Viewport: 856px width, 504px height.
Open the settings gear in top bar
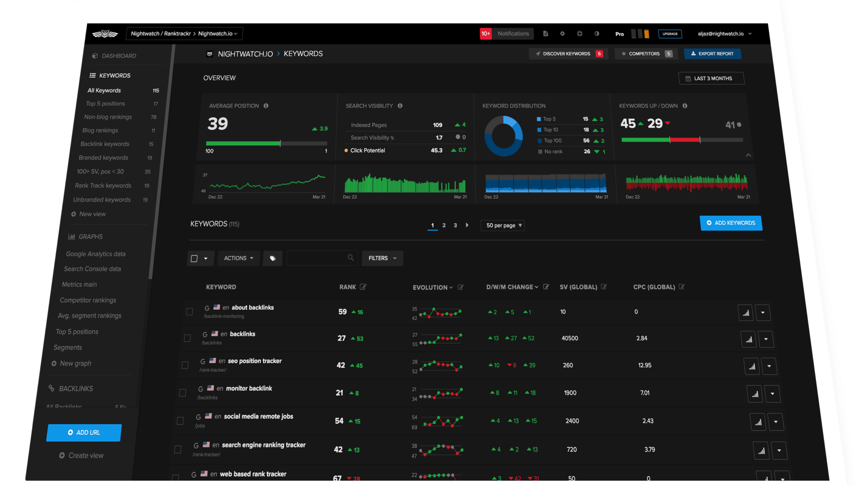tap(563, 33)
